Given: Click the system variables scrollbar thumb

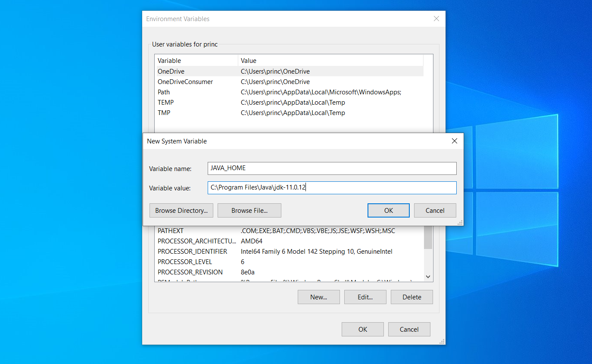Looking at the screenshot, I should point(428,237).
